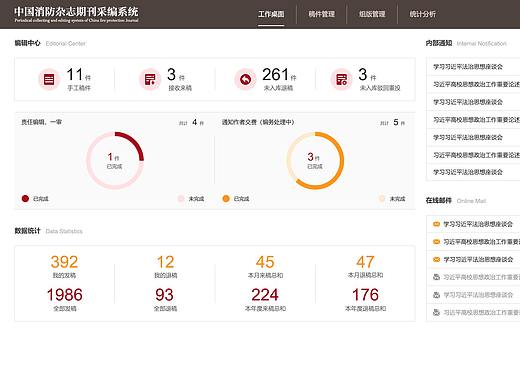Click the third orange unread mail icon
Viewport: 520px width, 390px height.
click(436, 259)
